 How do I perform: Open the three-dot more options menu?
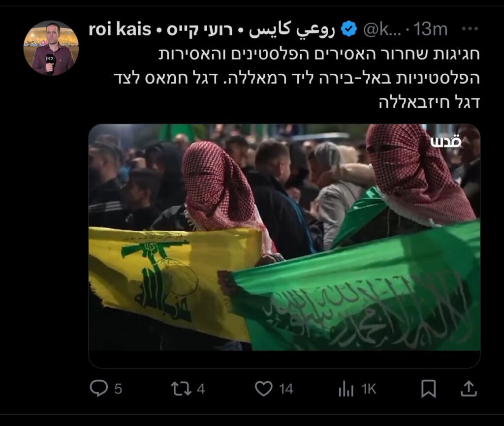tap(470, 29)
